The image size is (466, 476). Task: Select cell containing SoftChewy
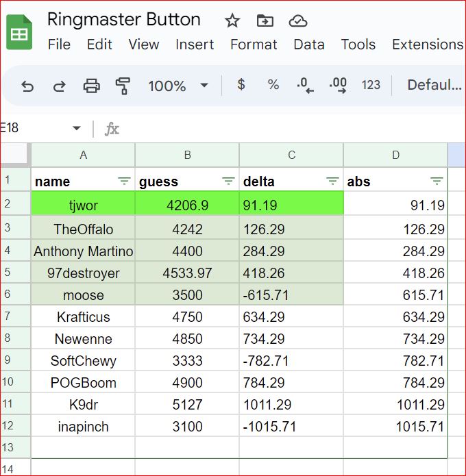(x=83, y=360)
